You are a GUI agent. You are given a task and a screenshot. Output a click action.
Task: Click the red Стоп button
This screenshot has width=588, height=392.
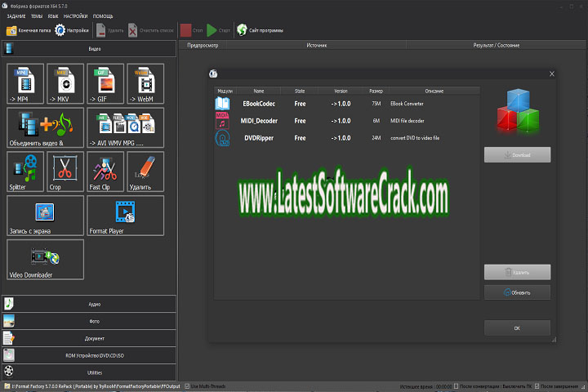pos(191,30)
